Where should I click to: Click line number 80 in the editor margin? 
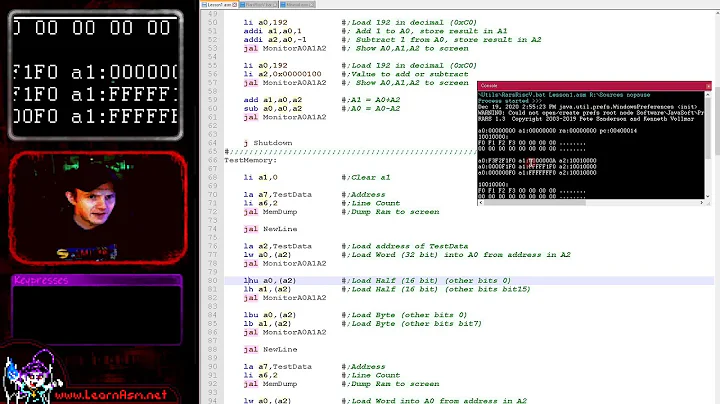[213, 281]
